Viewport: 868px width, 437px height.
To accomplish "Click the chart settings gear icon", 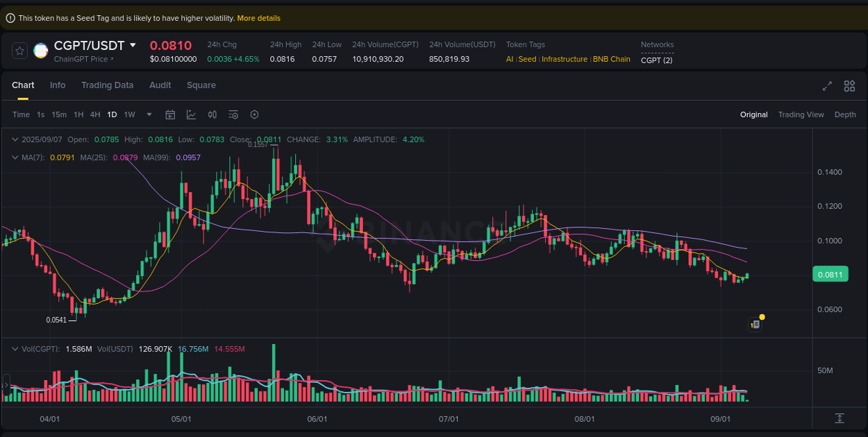I will coord(254,114).
